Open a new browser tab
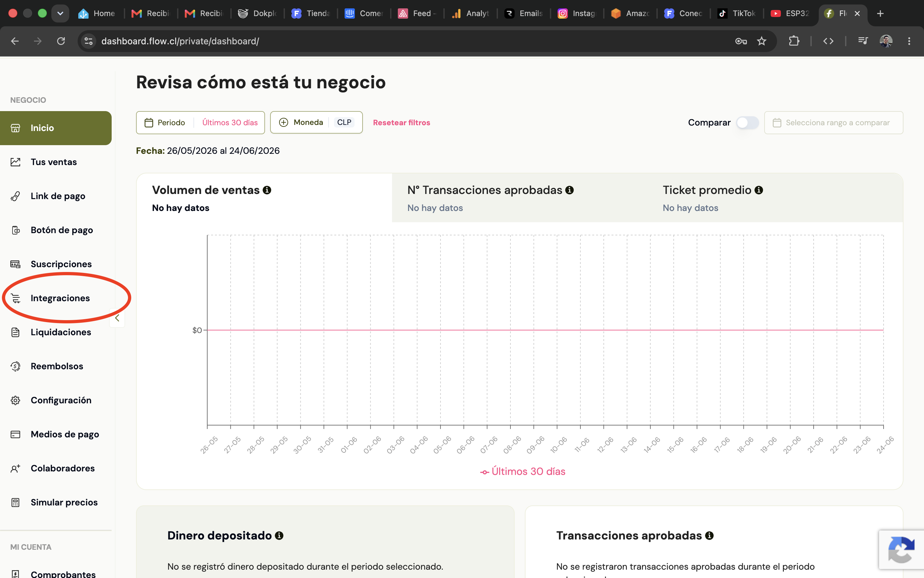Screen dimensions: 924x578 click(x=880, y=13)
